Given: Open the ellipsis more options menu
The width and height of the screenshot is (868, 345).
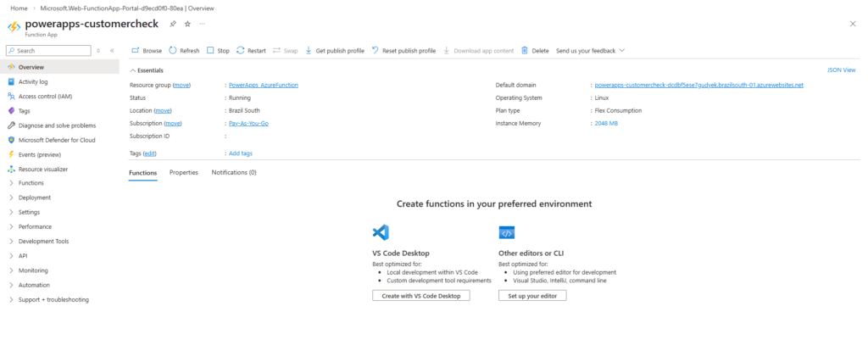Looking at the screenshot, I should (x=202, y=24).
